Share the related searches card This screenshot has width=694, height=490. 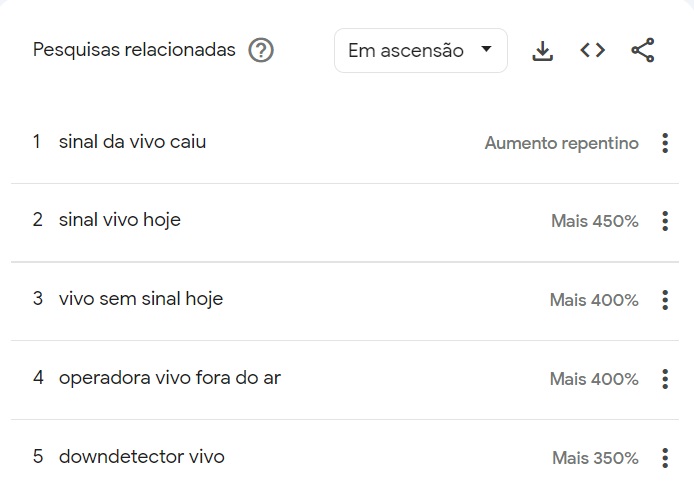pyautogui.click(x=643, y=50)
